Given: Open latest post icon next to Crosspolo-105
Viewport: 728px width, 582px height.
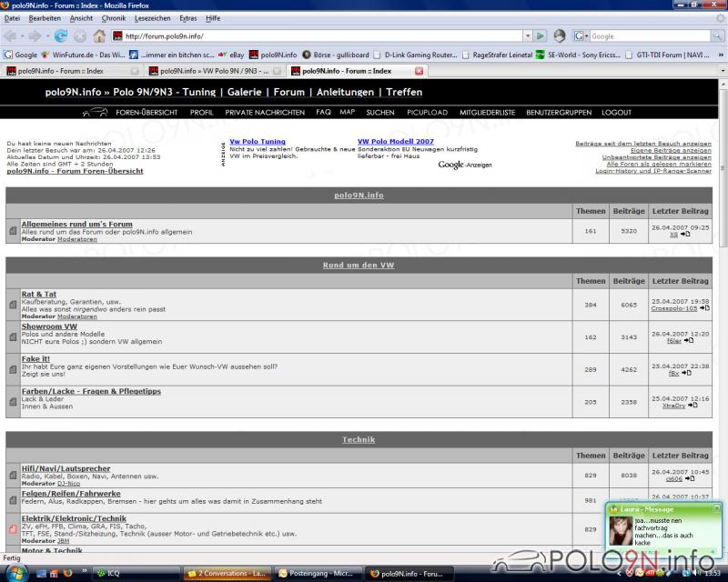Looking at the screenshot, I should [705, 308].
